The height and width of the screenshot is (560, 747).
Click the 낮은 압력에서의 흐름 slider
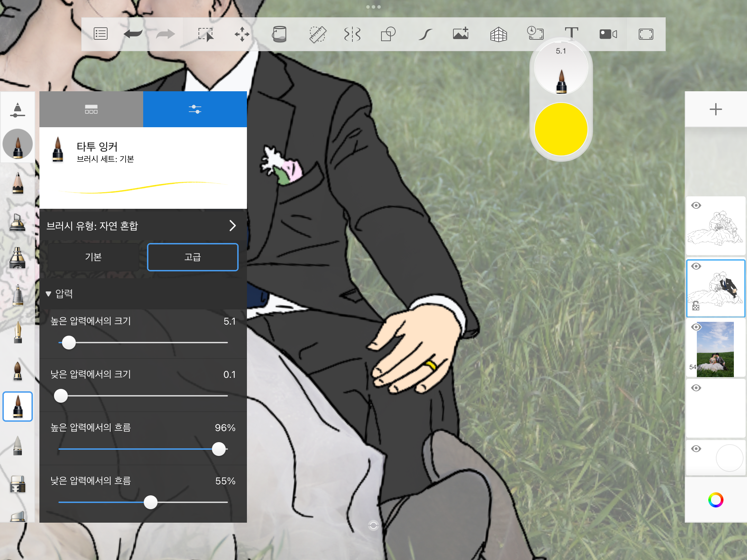coord(143,502)
